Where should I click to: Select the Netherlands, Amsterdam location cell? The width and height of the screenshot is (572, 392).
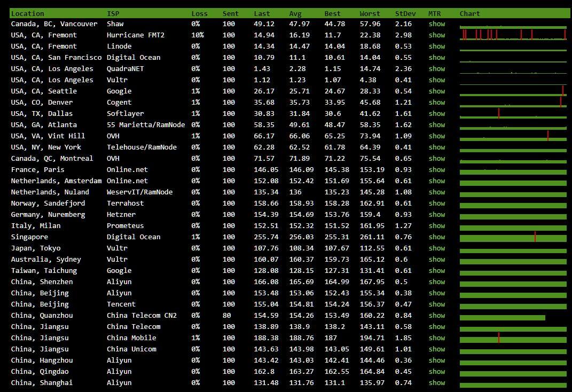(x=56, y=181)
